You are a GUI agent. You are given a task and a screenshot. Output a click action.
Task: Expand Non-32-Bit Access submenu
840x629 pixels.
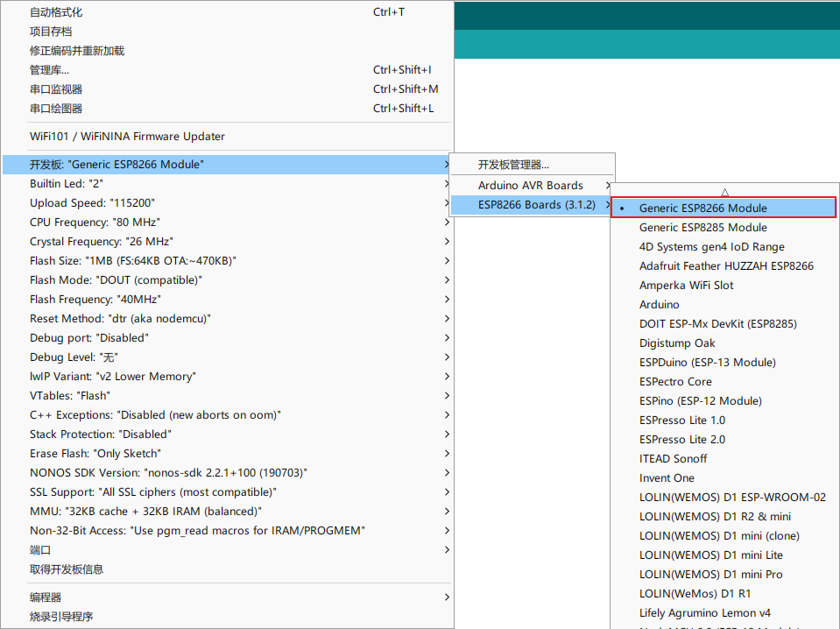tap(228, 531)
